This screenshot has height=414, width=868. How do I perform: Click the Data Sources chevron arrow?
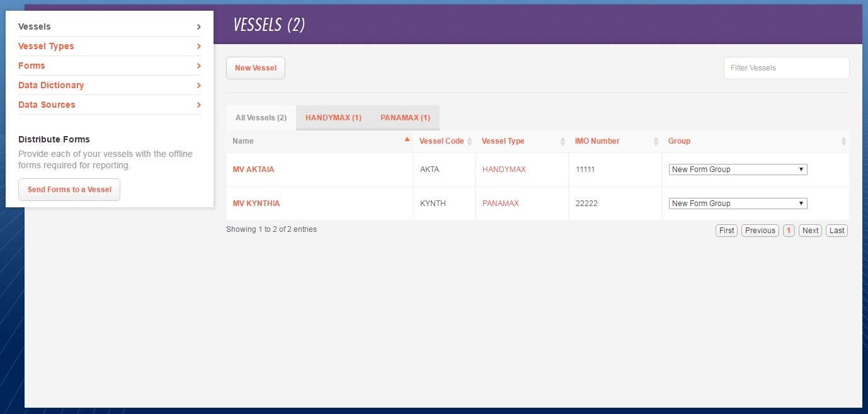tap(198, 105)
